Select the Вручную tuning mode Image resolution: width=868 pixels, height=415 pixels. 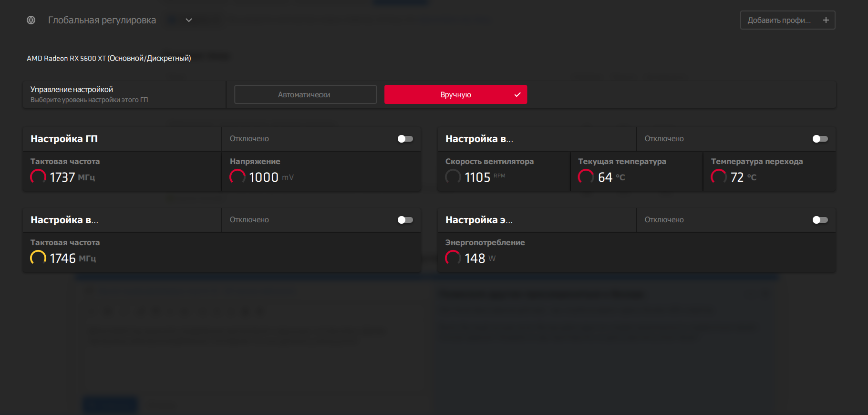[455, 94]
